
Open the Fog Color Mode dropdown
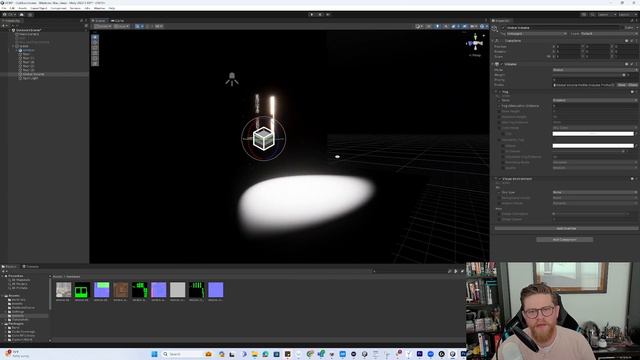595,128
